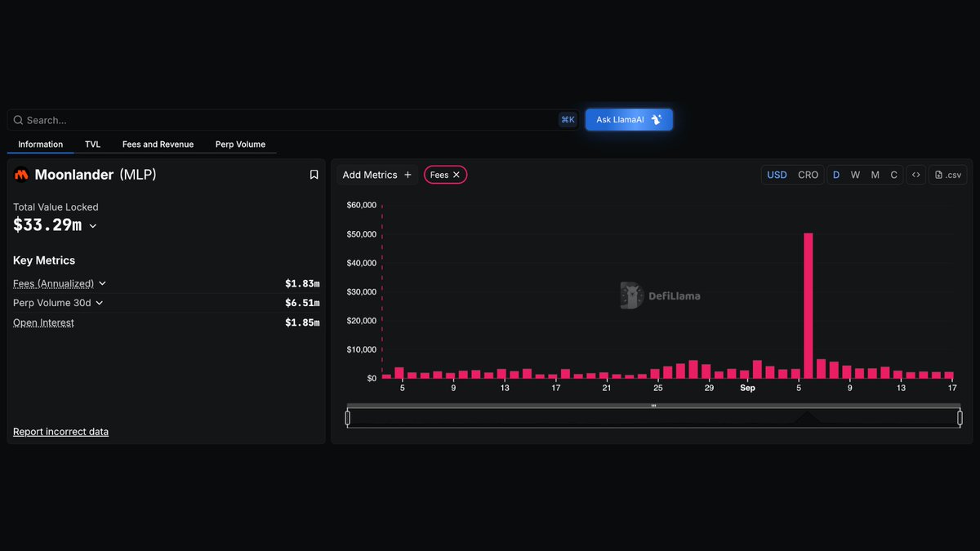Click the tallest fee bar on Sep 6

808,306
